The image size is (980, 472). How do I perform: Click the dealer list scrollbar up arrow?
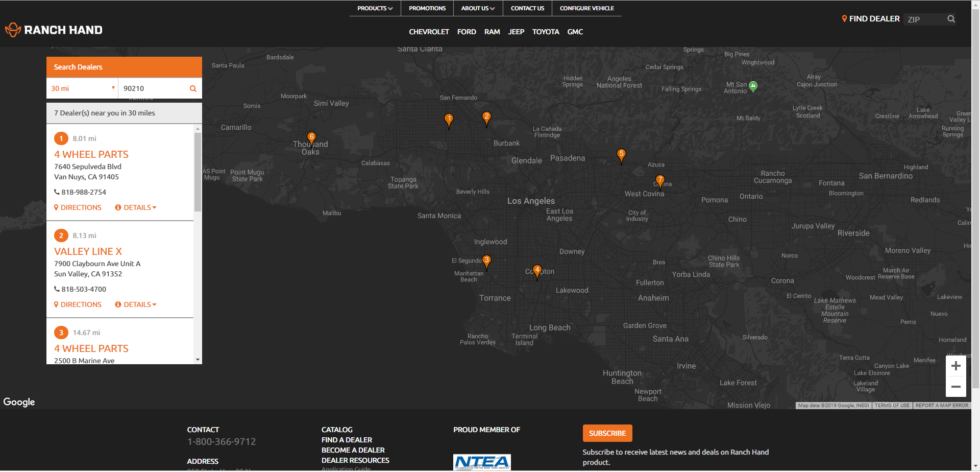198,129
